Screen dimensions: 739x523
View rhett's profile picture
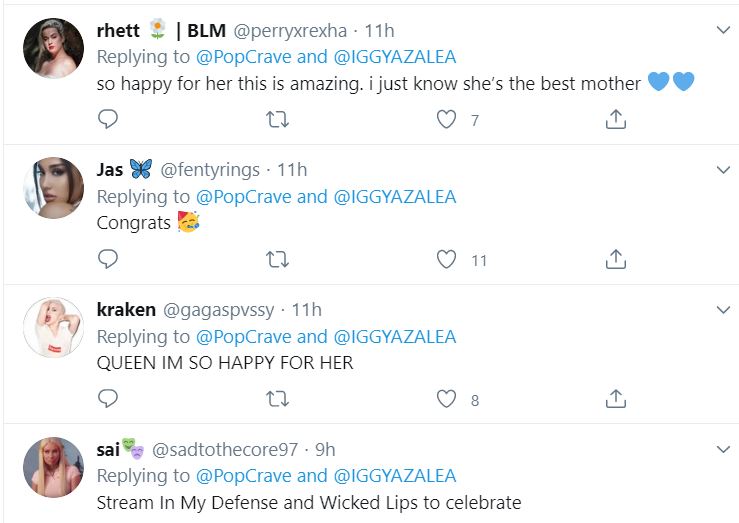coord(53,48)
